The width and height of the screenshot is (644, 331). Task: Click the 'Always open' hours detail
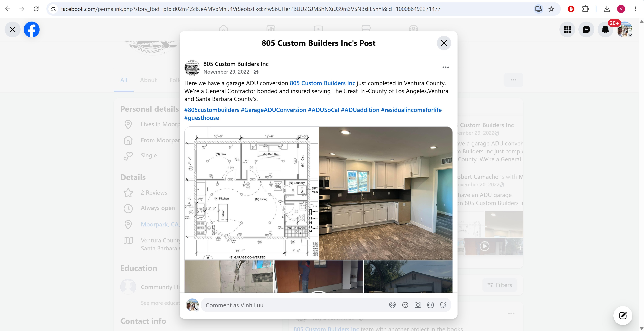(x=158, y=208)
